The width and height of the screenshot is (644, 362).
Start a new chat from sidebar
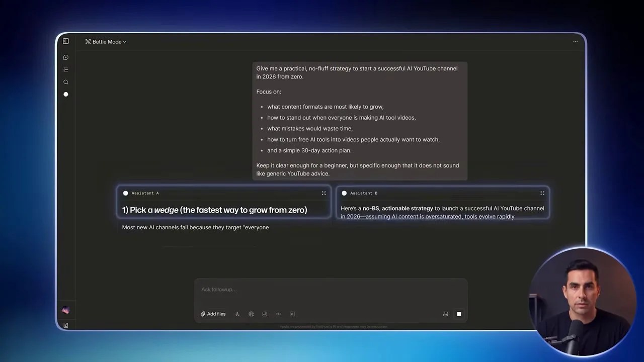point(66,57)
